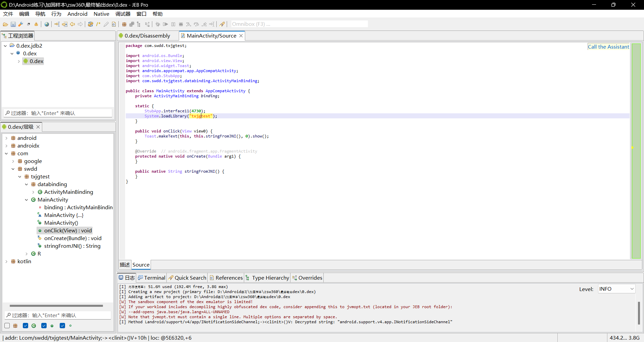The height and width of the screenshot is (342, 644).
Task: Expand the google package node
Action: [x=13, y=161]
